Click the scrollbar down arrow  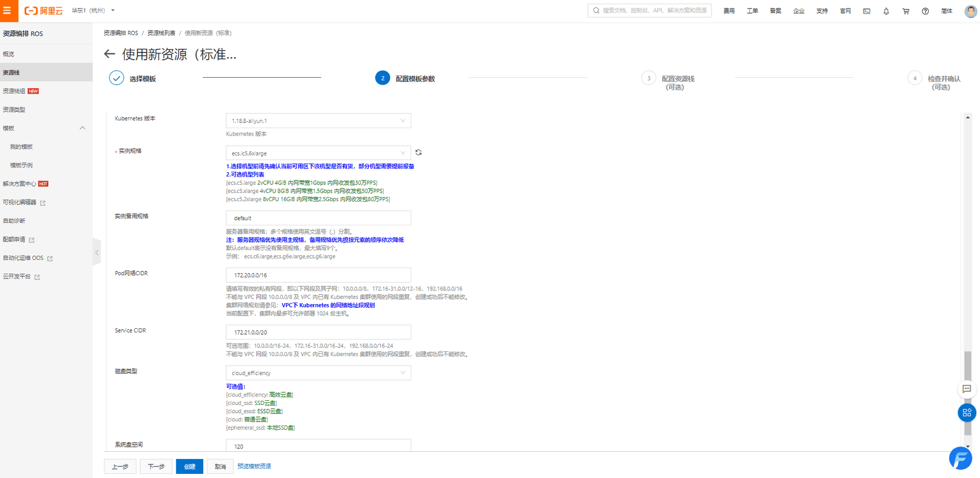click(x=968, y=446)
